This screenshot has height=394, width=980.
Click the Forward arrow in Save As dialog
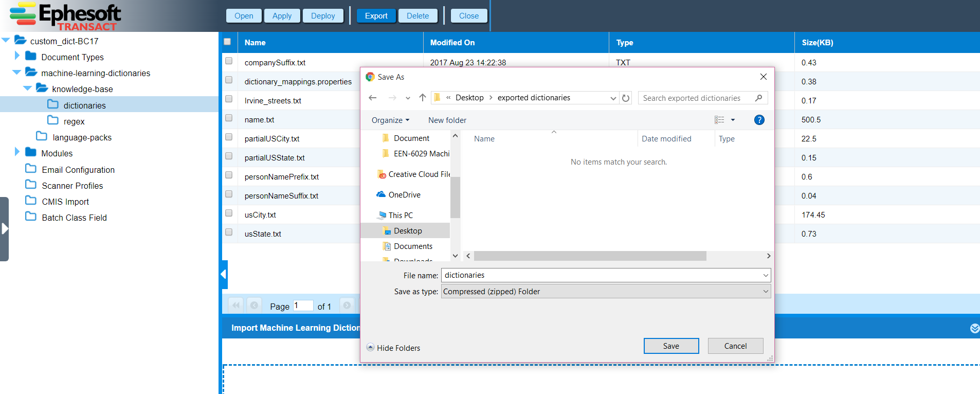point(392,98)
